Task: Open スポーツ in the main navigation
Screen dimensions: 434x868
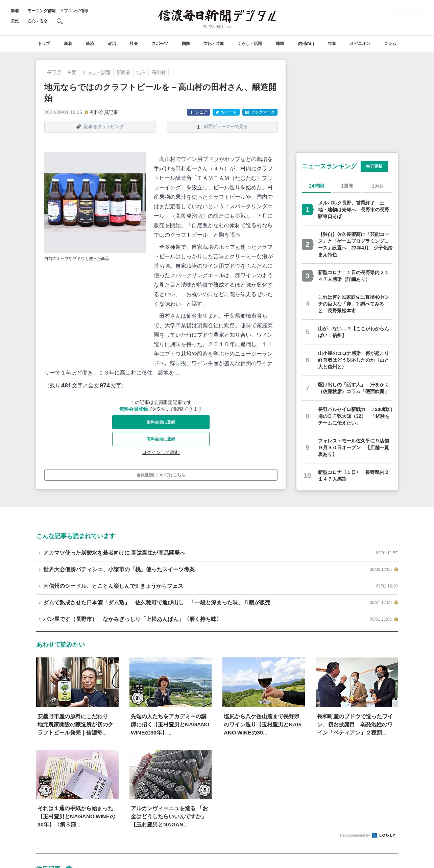Action: [160, 44]
